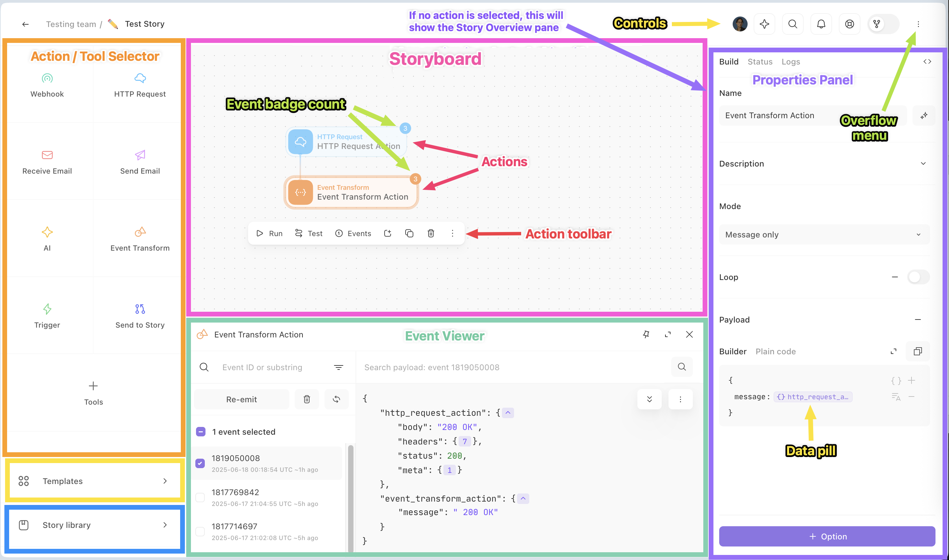Click the user avatar in controls
Image resolution: width=949 pixels, height=560 pixels.
pos(739,24)
